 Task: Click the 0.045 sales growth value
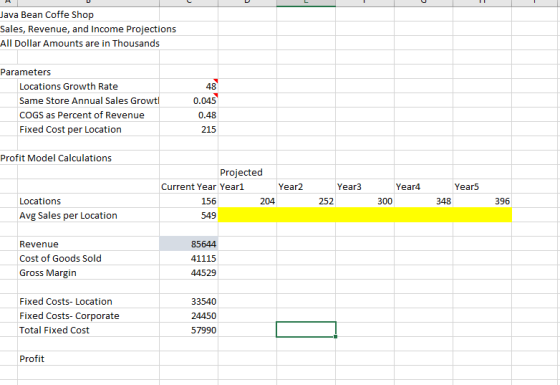(x=189, y=100)
